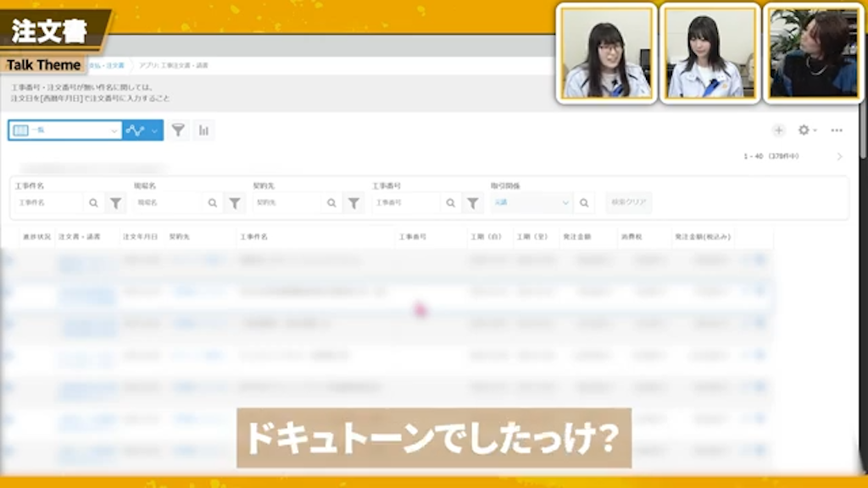
Task: Click the filter funnel icon in the toolbar
Action: [179, 130]
